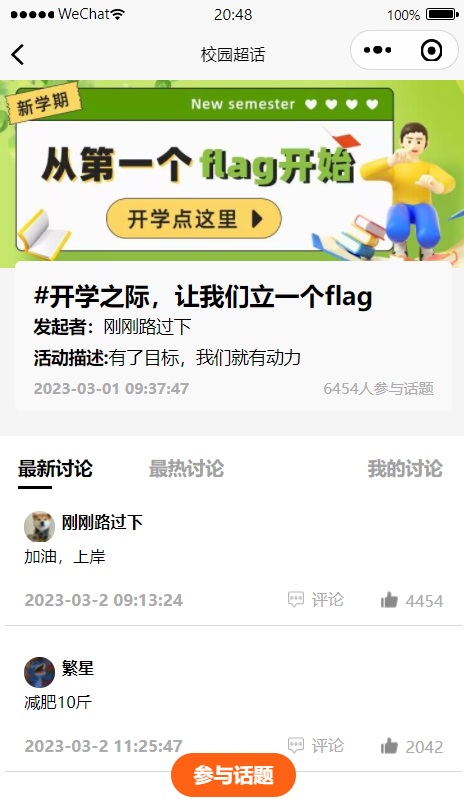Like 刚刚路过下's post with thumbs-up icon
The width and height of the screenshot is (464, 799).
(x=389, y=600)
